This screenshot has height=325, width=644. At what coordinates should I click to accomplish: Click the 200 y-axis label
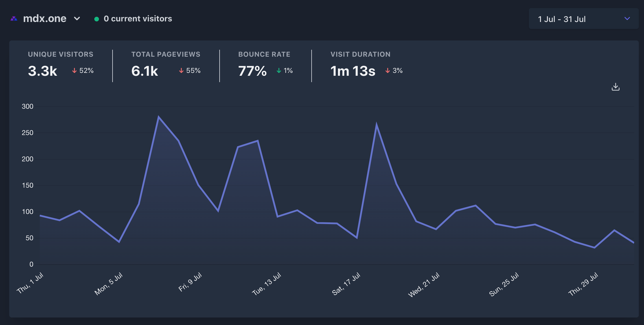tap(27, 159)
